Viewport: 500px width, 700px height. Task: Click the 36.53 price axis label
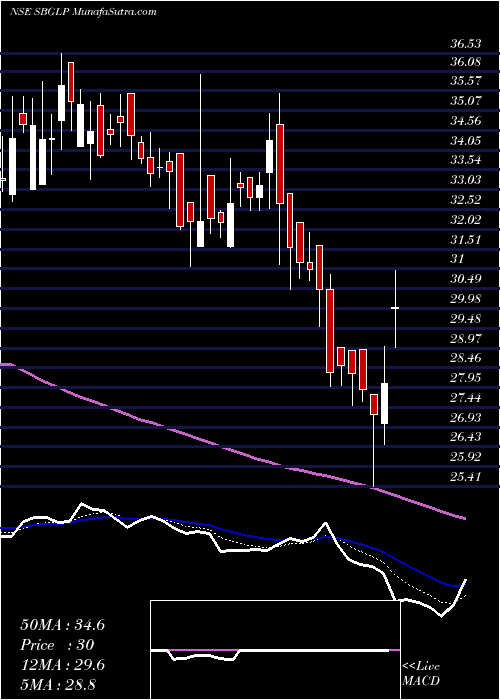(466, 44)
